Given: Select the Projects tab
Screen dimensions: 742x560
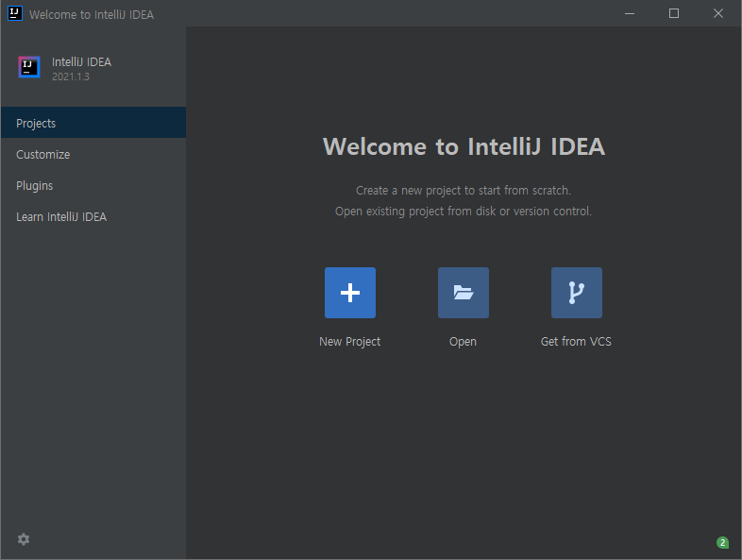Looking at the screenshot, I should (93, 123).
